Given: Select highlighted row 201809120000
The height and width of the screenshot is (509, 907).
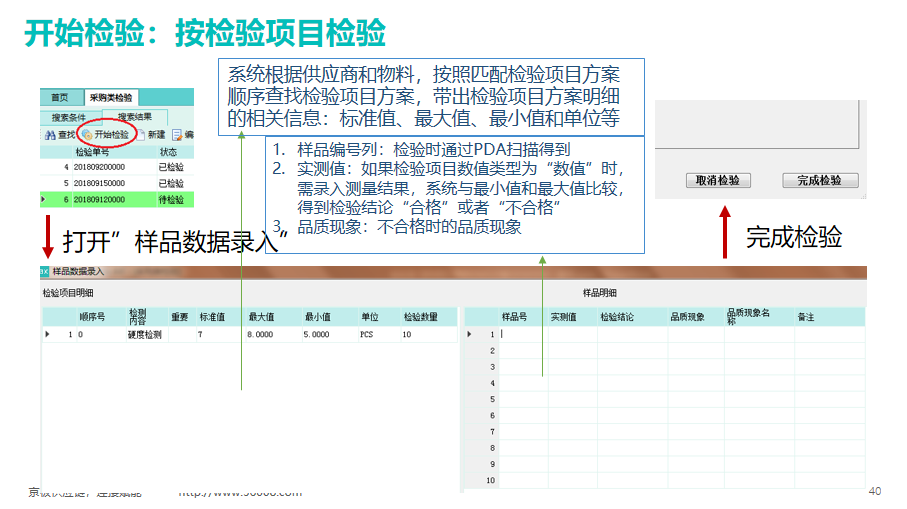Looking at the screenshot, I should (117, 200).
